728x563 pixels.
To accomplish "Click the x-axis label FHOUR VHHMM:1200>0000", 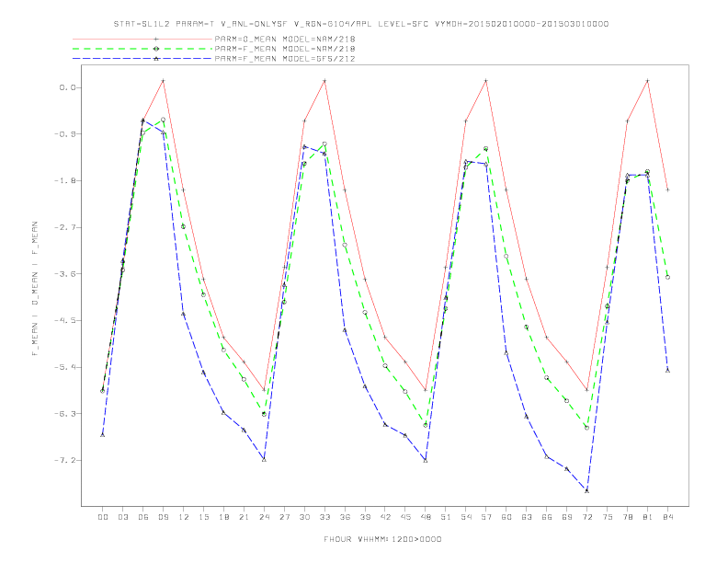I will 382,539.
